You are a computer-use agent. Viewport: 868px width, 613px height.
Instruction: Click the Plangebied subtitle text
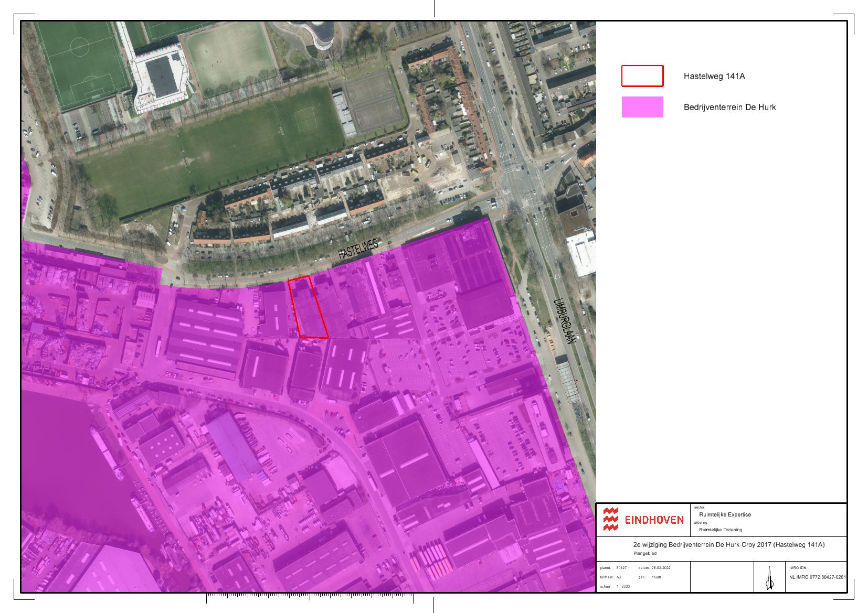[645, 553]
